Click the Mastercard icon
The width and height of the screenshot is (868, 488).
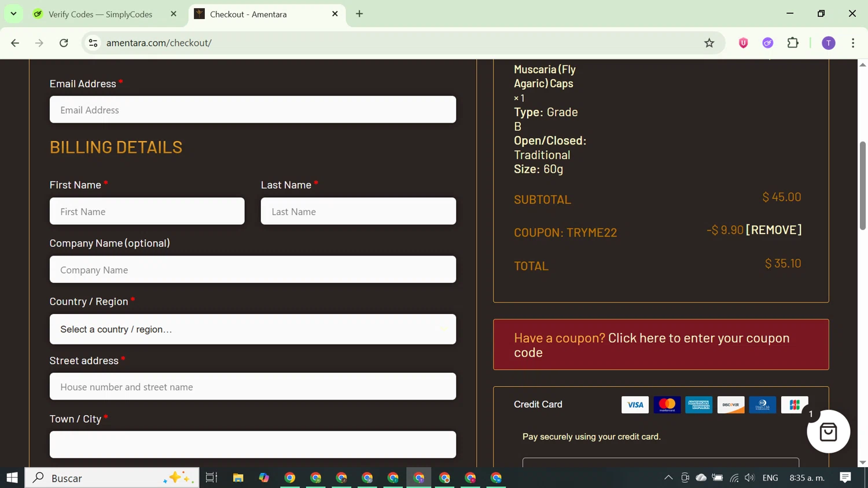click(x=667, y=405)
